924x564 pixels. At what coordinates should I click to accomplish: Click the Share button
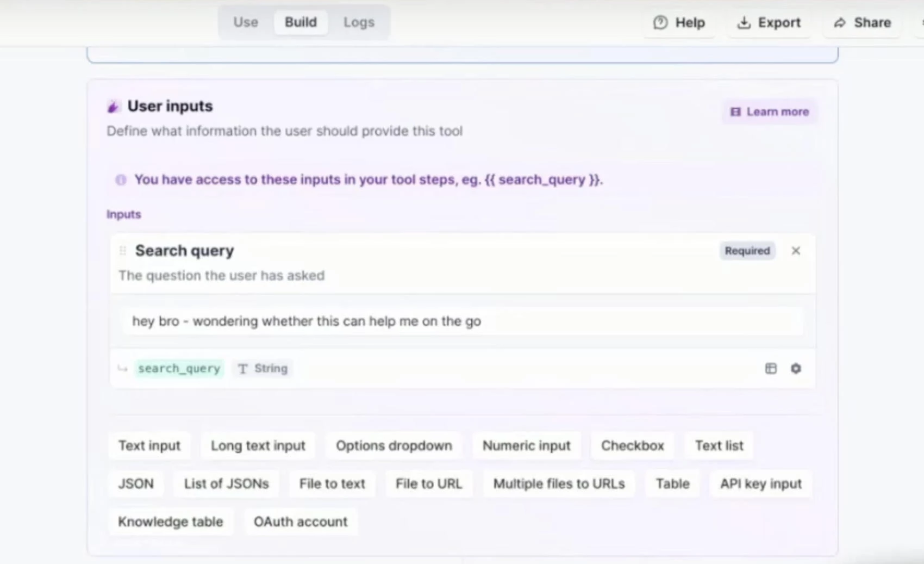862,23
